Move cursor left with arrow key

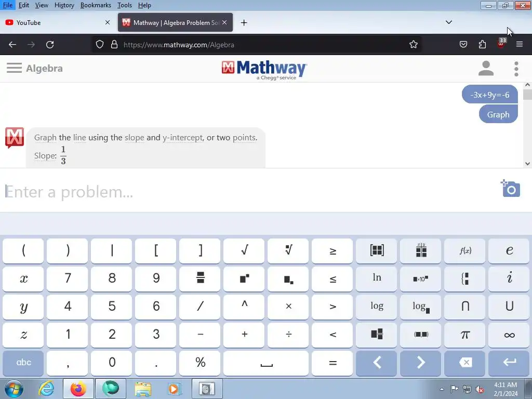click(x=376, y=363)
